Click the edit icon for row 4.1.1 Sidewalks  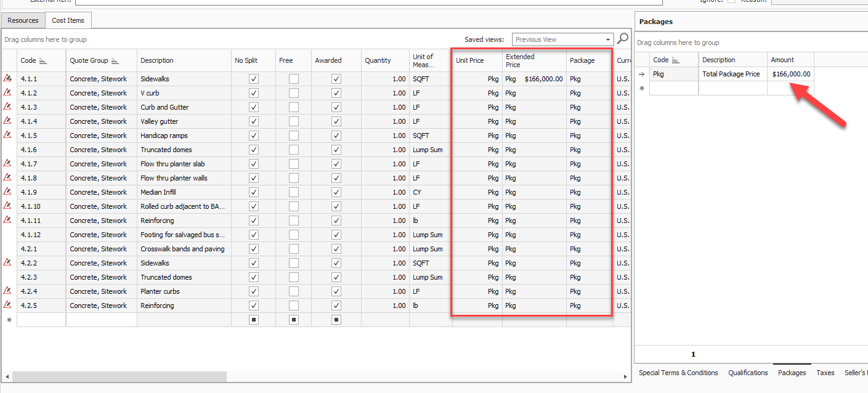click(x=8, y=78)
